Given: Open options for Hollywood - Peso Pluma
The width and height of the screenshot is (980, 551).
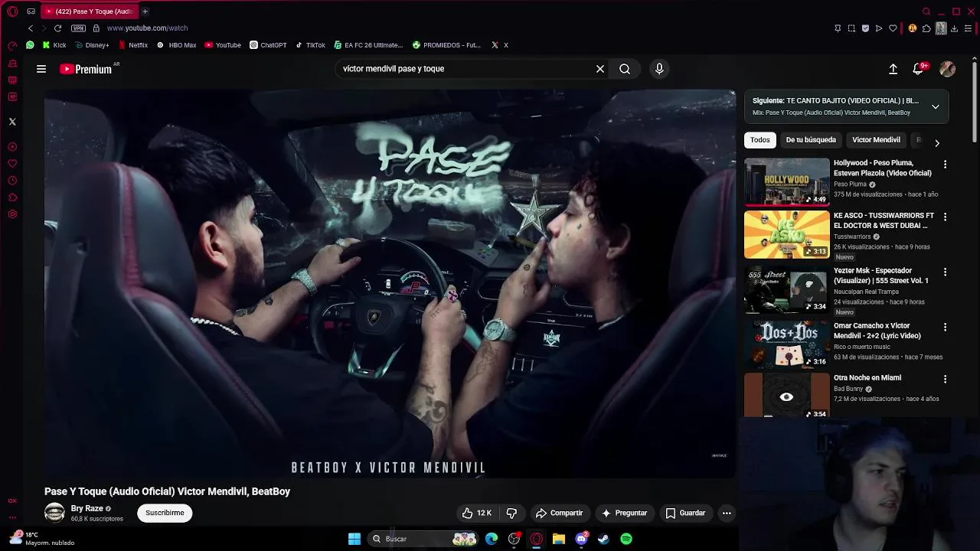Looking at the screenshot, I should tap(945, 165).
